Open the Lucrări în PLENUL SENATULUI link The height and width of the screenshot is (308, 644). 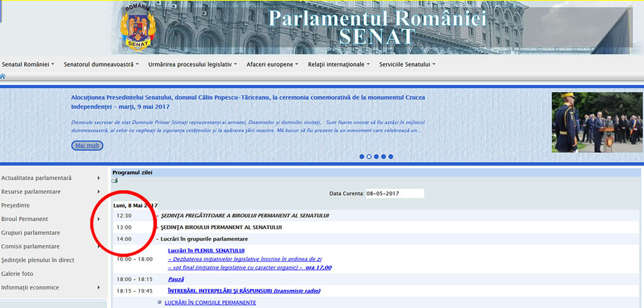tap(207, 250)
